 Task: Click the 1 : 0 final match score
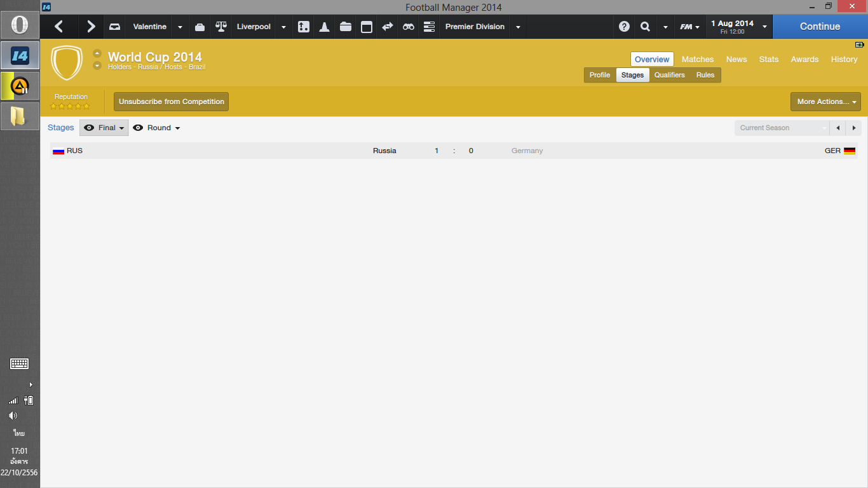454,151
